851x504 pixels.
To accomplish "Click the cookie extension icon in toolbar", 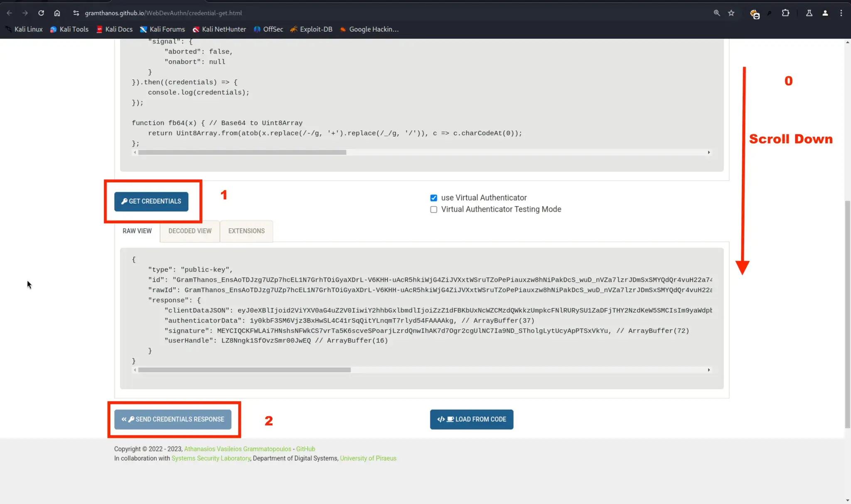I will click(x=754, y=14).
